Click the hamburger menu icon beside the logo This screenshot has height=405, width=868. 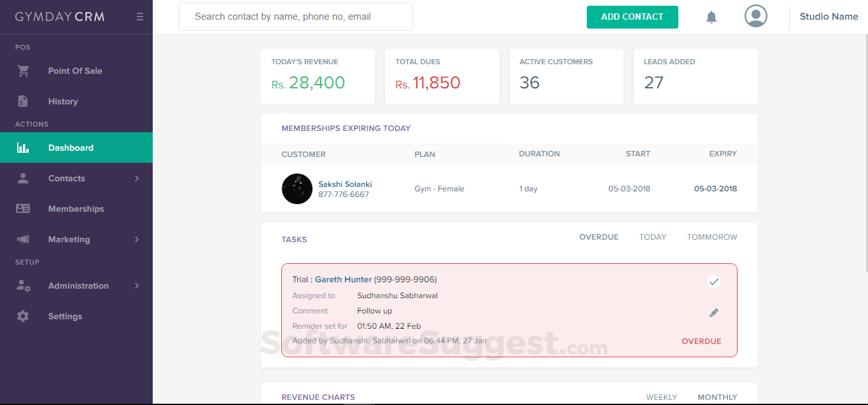(140, 17)
